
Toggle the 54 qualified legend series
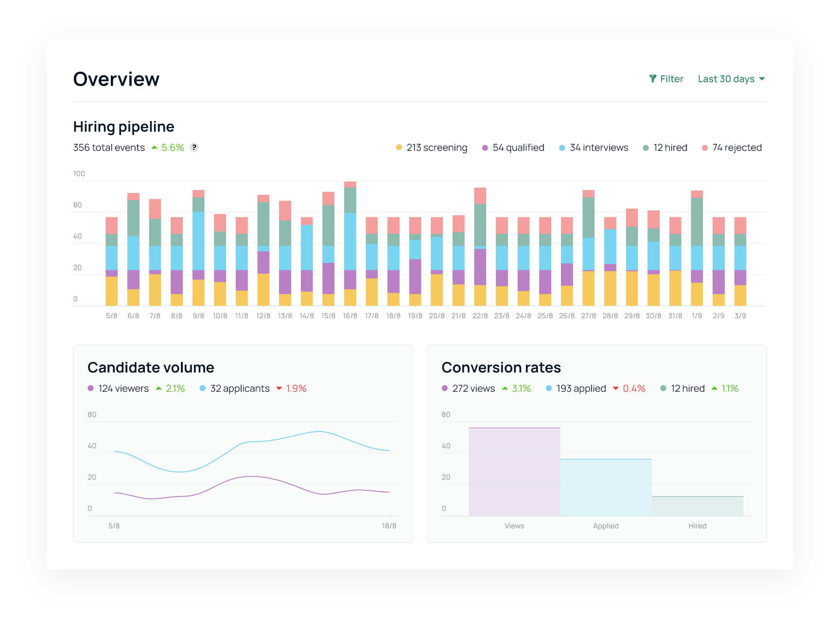(x=513, y=147)
